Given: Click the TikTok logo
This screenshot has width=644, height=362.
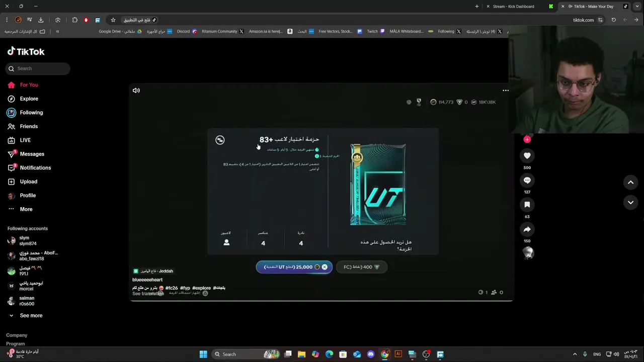Looking at the screenshot, I should pos(26,51).
